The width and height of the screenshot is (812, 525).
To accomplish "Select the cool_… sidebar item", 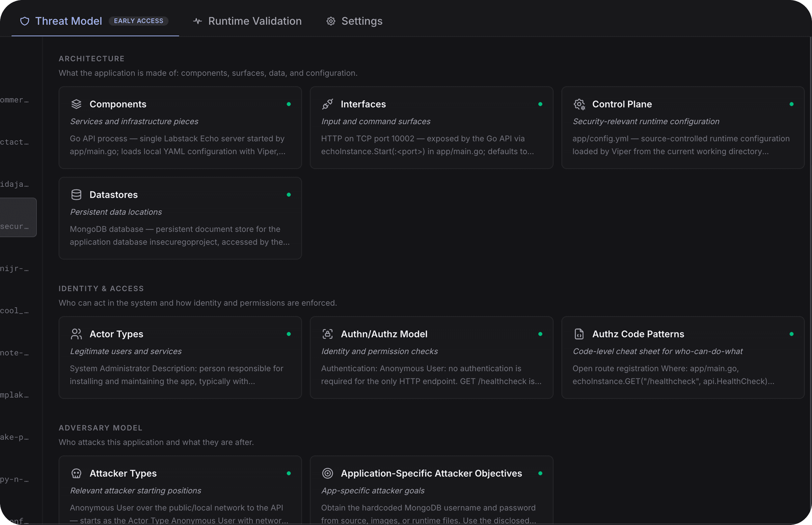I will pos(14,311).
